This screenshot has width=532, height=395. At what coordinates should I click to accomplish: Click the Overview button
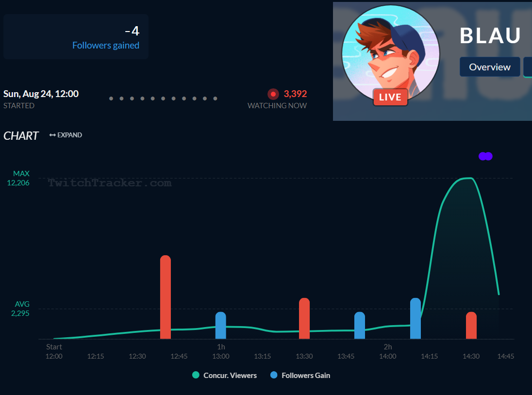[x=490, y=67]
